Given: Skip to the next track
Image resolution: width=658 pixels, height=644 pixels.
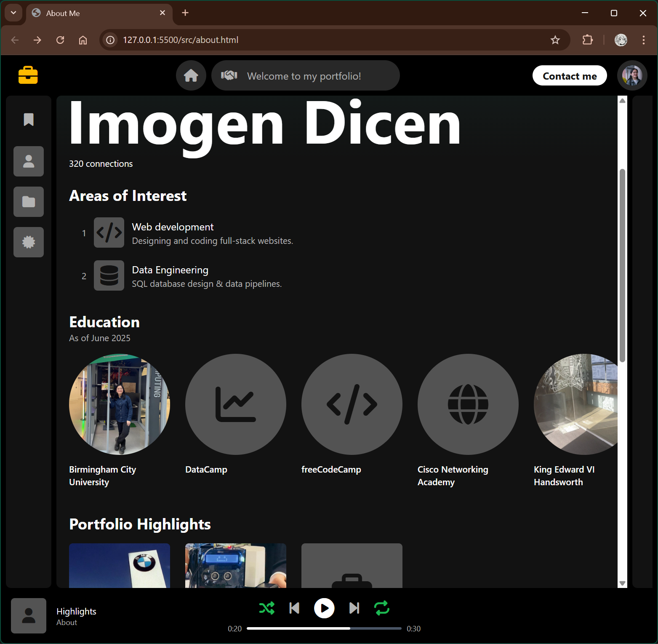Looking at the screenshot, I should tap(354, 608).
